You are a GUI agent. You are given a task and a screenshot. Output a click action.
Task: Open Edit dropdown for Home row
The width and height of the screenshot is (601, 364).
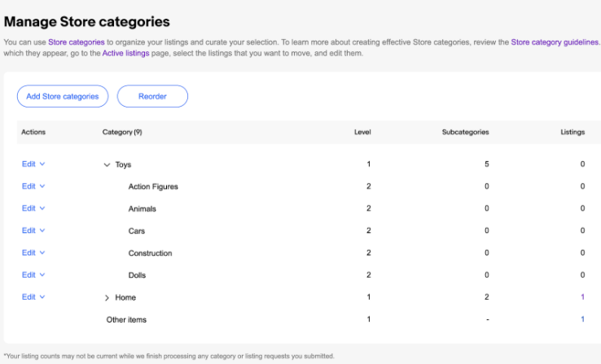[x=33, y=296]
